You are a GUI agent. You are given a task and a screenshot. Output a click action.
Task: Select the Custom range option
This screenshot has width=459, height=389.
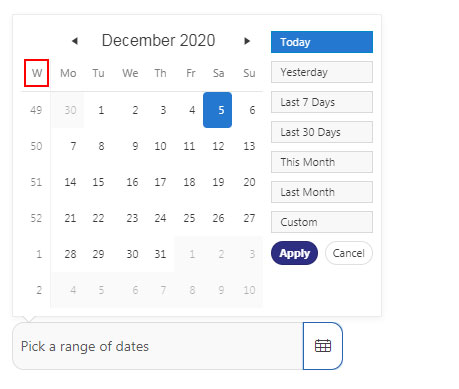pos(322,222)
